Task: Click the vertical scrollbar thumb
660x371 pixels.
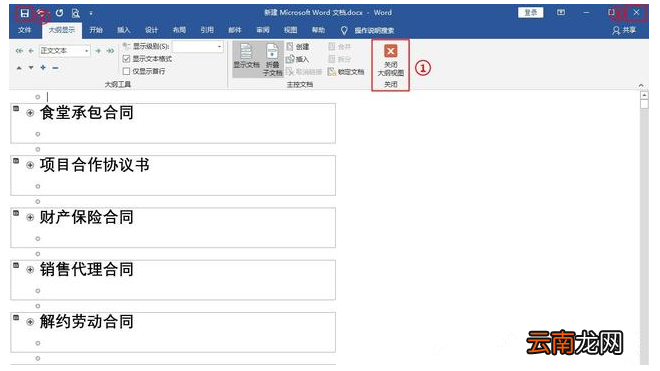Action: 644,104
